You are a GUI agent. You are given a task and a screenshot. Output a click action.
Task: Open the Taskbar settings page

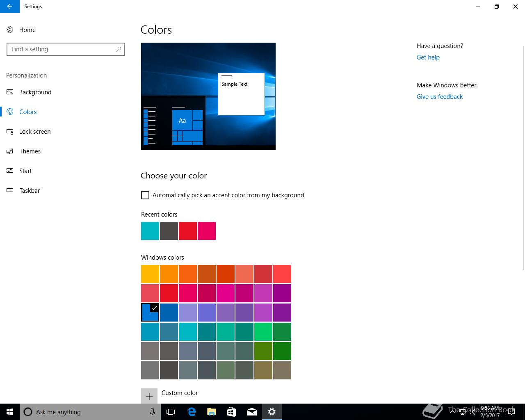pyautogui.click(x=30, y=191)
